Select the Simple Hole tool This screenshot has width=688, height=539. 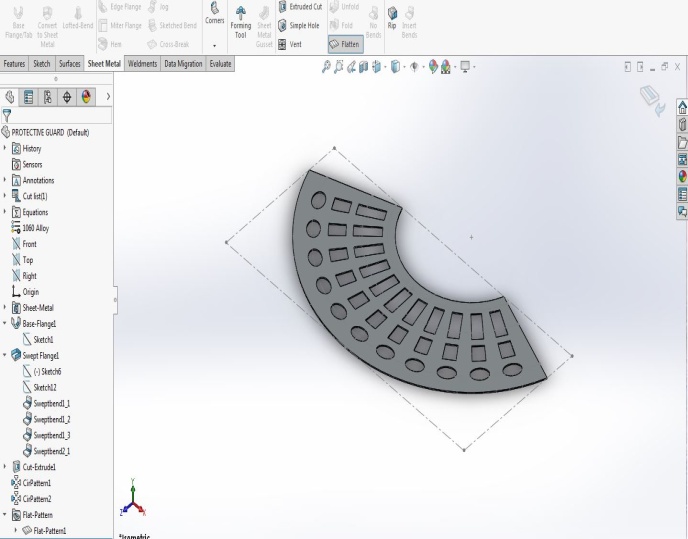(x=299, y=25)
